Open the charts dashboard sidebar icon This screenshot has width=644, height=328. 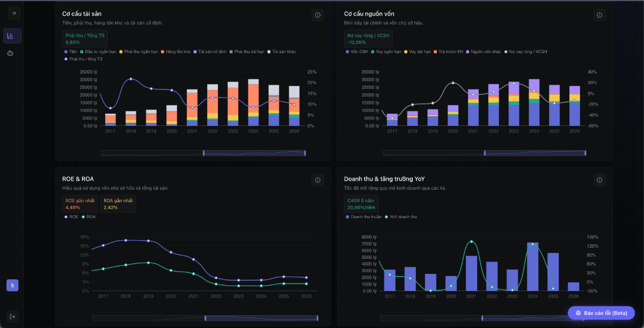[12, 36]
